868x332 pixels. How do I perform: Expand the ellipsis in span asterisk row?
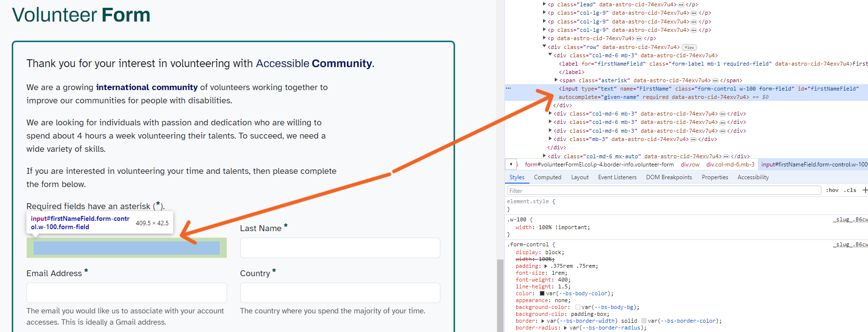(x=715, y=80)
